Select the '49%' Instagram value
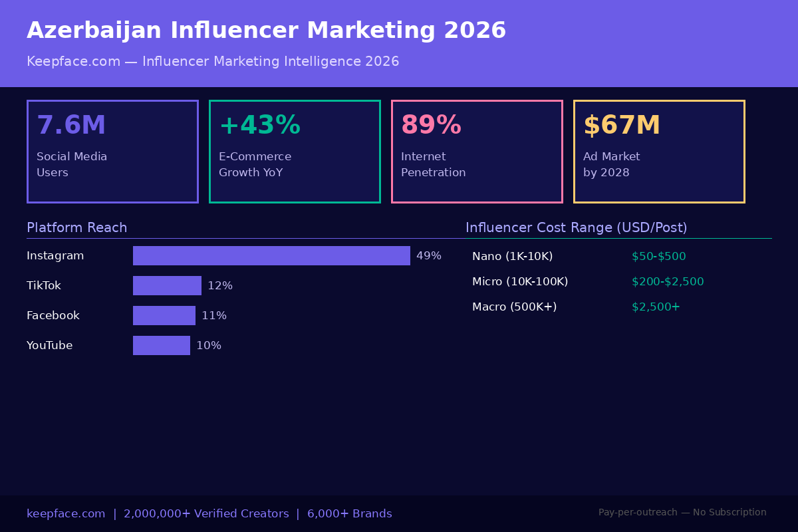798x532 pixels. click(x=429, y=256)
